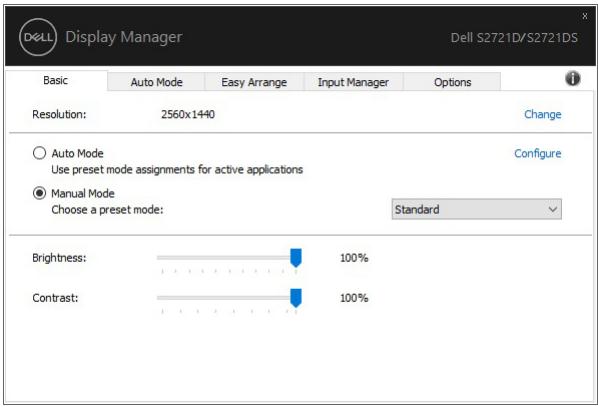This screenshot has width=598, height=407.
Task: Click the 2560x1440 resolution value
Action: coord(188,114)
